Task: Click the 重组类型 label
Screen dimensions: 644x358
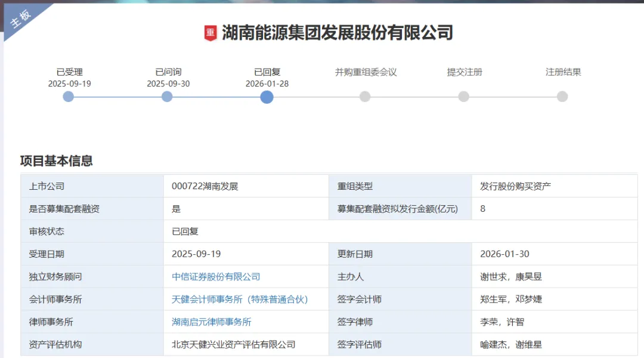Action: coord(355,186)
